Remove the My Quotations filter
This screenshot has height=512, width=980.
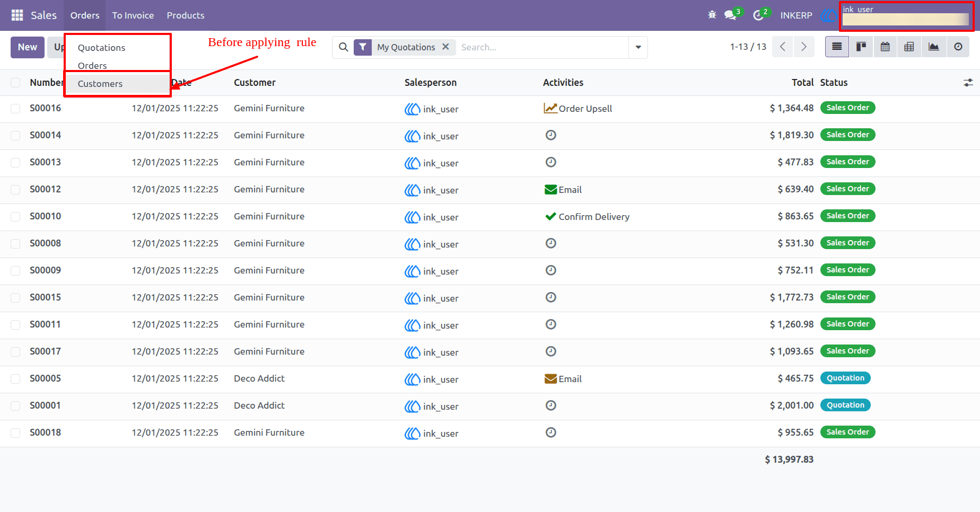click(x=446, y=47)
